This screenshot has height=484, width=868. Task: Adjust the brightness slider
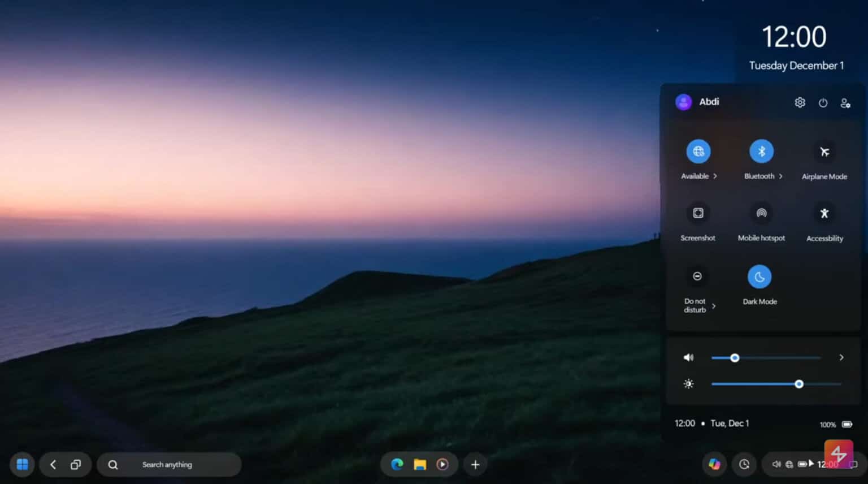[x=799, y=384]
